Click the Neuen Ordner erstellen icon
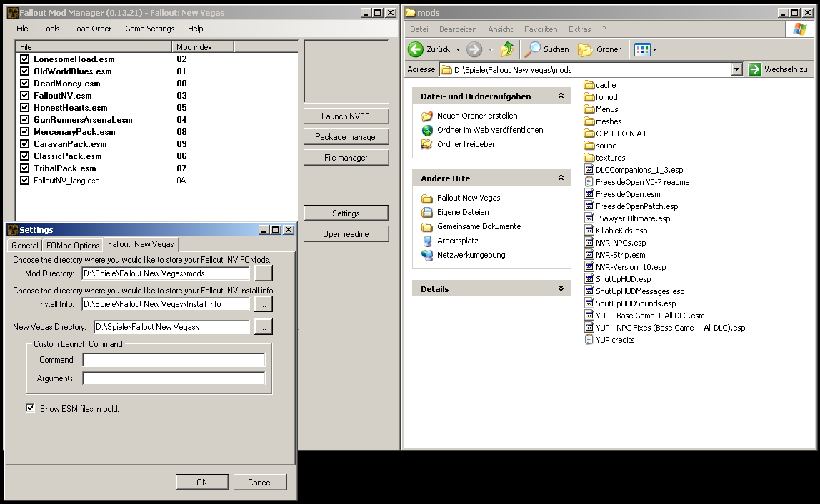The image size is (820, 504). tap(427, 116)
